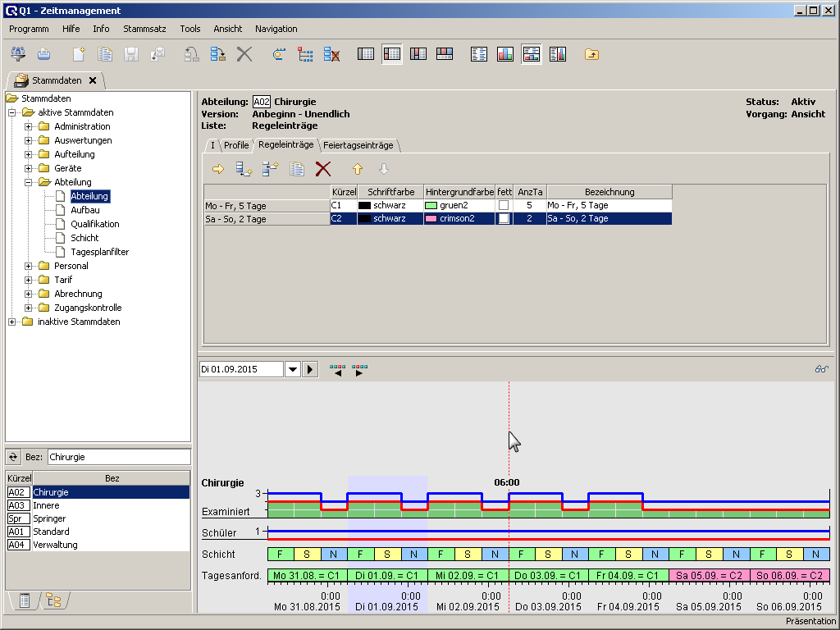Click into the Bez search field

(x=118, y=457)
